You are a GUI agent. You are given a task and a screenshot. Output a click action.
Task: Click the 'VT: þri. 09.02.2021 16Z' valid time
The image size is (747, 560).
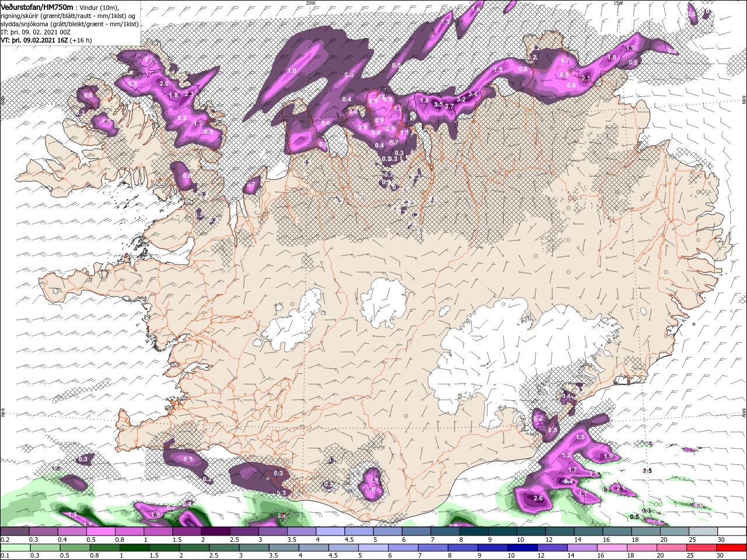pyautogui.click(x=34, y=40)
